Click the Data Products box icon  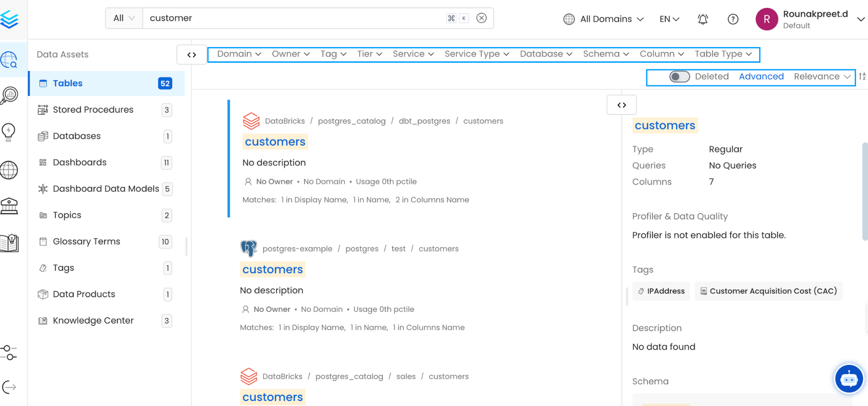[x=43, y=294]
